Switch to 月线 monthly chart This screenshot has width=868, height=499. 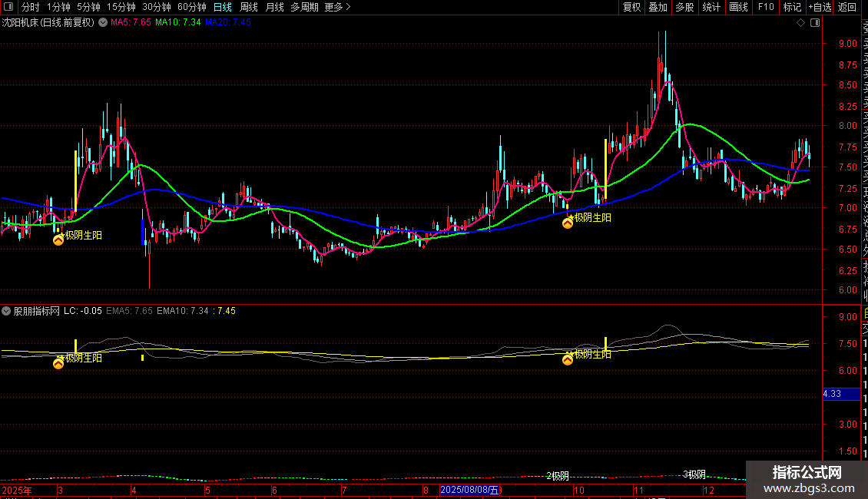pyautogui.click(x=274, y=7)
